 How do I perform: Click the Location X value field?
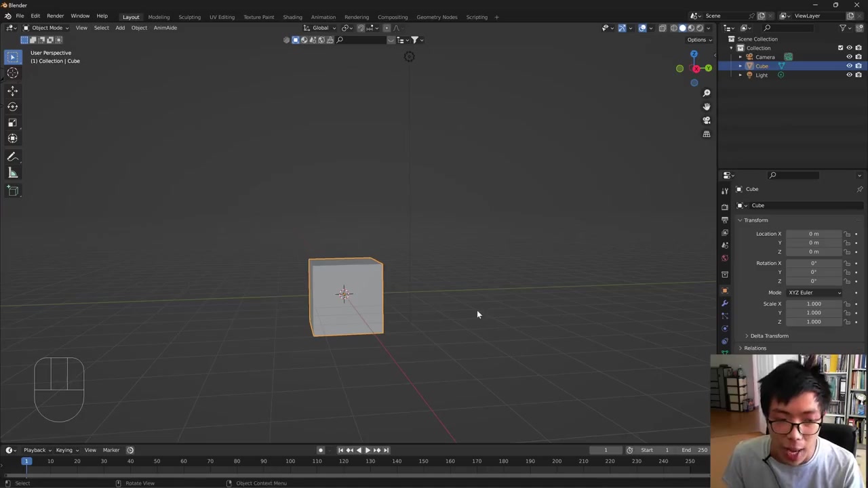click(x=813, y=234)
